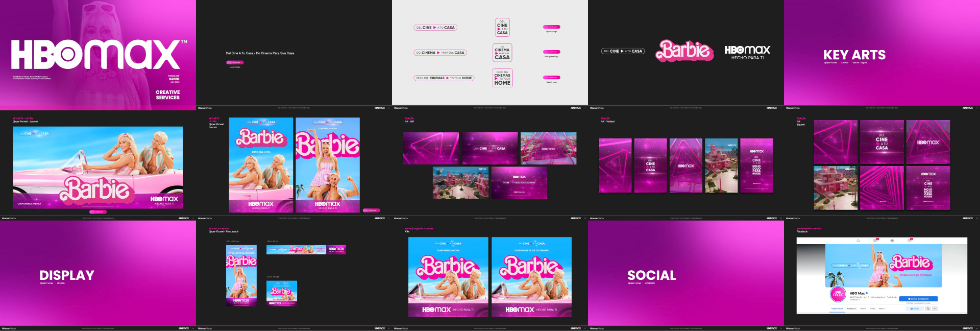980x331 pixels.
Task: Open the tall 320x600 Barbie display banner
Action: coord(241,276)
